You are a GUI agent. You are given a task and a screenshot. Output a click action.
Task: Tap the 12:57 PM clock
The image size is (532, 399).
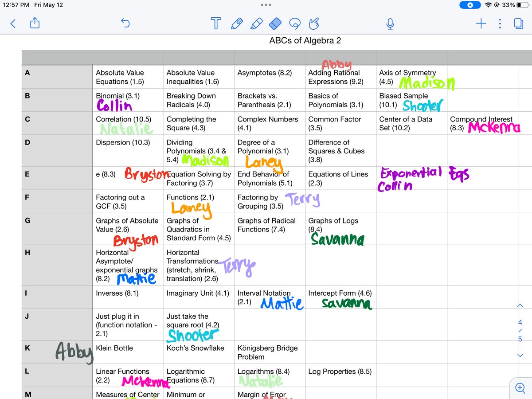(16, 5)
